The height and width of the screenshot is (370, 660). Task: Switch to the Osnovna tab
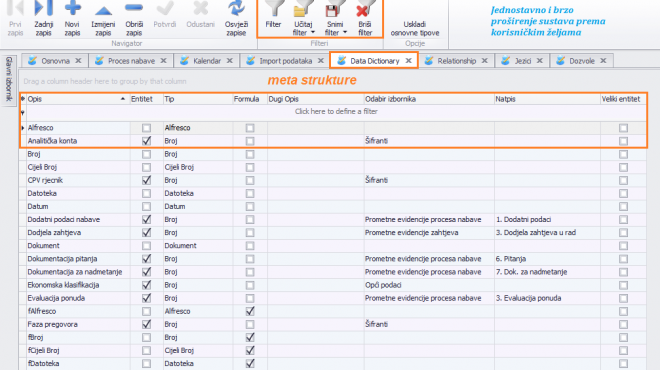[x=55, y=61]
